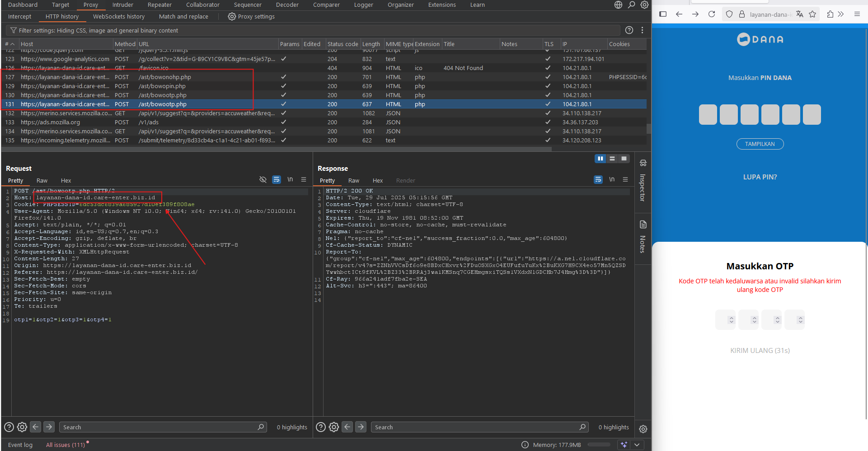Open Burp settings gear at top right
The width and height of the screenshot is (868, 451).
click(x=644, y=5)
